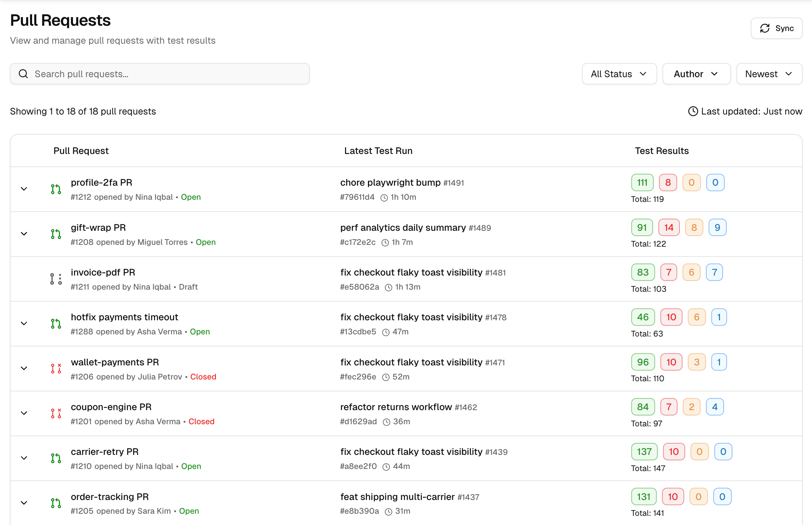812x525 pixels.
Task: Click Draft status on invoice-pdf PR
Action: tap(188, 287)
